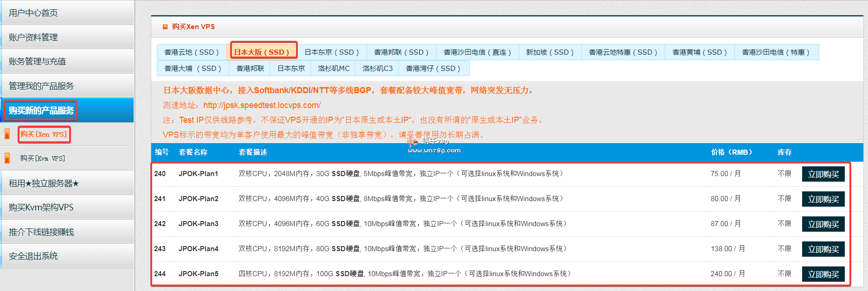This screenshot has height=291, width=868.
Task: Open the 新加坡 (SSD) tab
Action: [x=549, y=52]
